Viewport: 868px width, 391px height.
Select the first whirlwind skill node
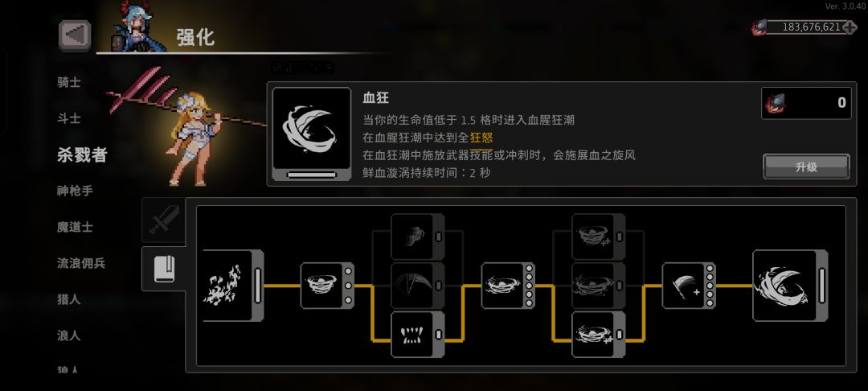point(327,286)
